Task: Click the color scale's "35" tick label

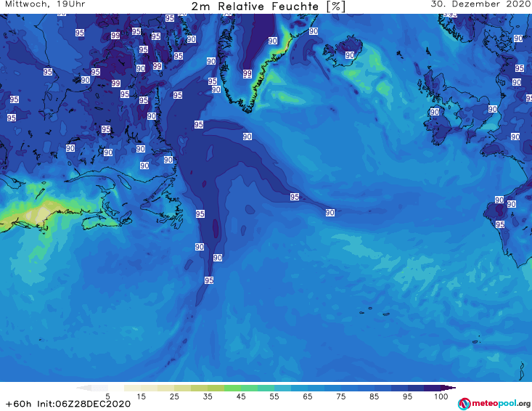Action: coord(208,396)
